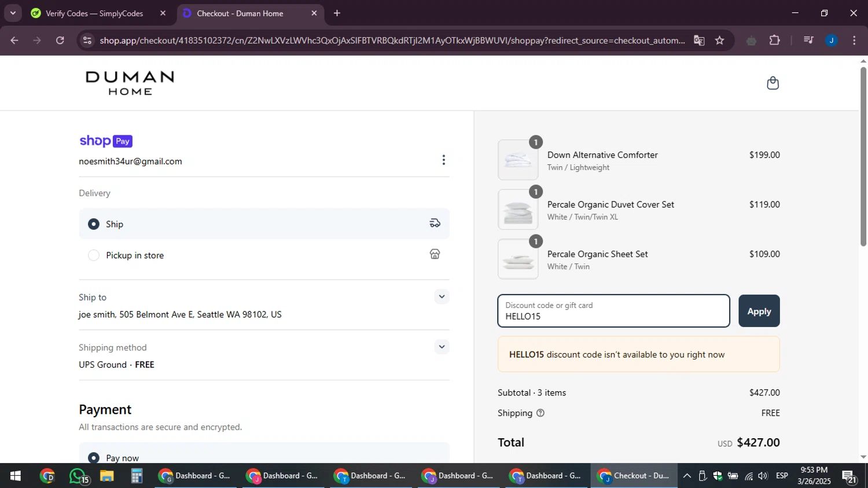Screen dimensions: 868x488
Task: Go back with browser back arrow
Action: (14, 41)
